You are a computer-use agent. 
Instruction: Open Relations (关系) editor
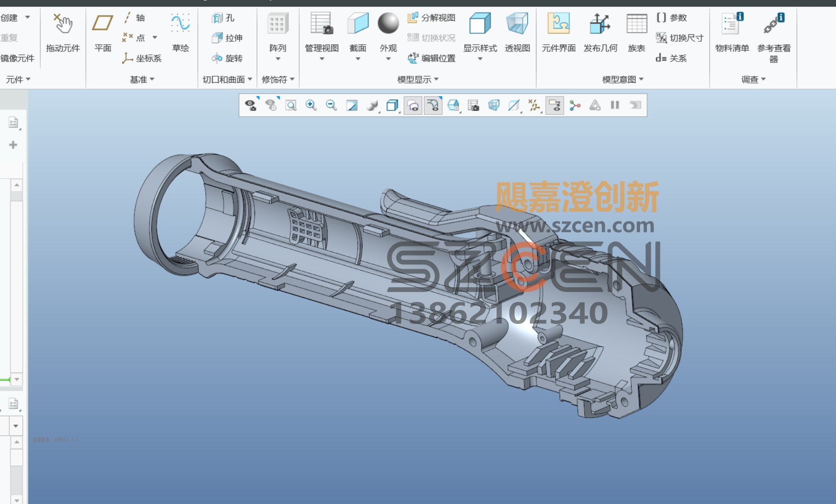coord(672,58)
